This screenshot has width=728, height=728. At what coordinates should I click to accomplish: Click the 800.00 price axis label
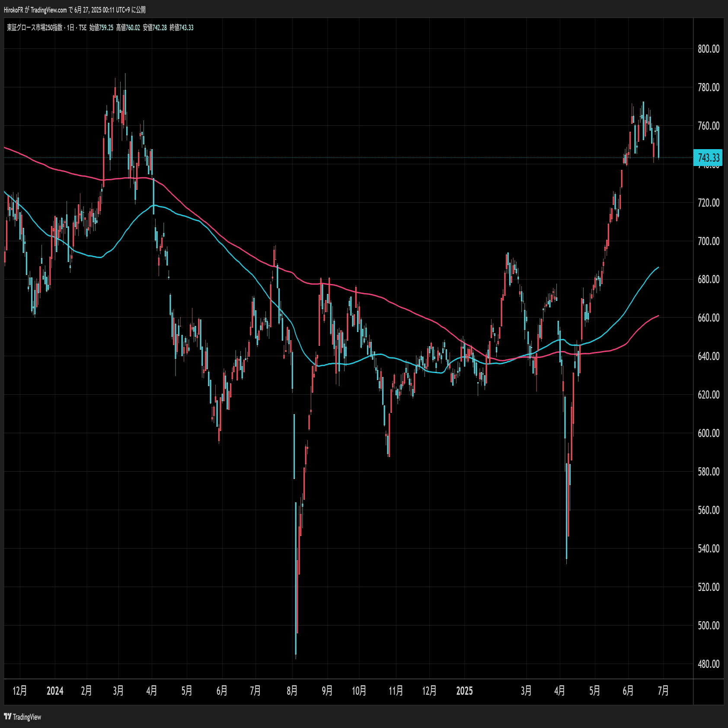pos(709,49)
